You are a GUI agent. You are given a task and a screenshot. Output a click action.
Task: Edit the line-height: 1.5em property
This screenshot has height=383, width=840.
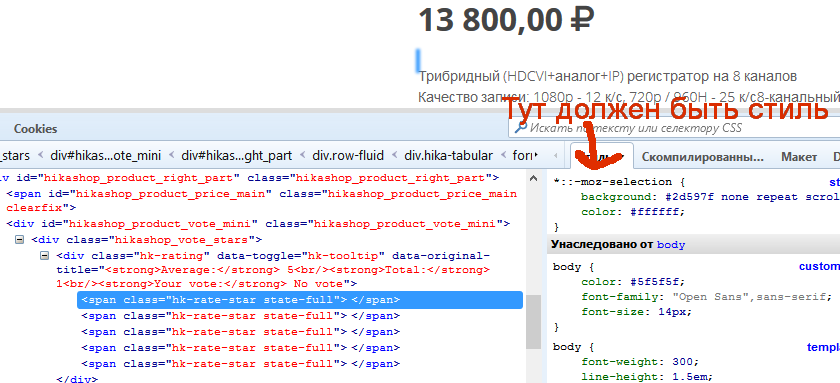[x=647, y=377]
